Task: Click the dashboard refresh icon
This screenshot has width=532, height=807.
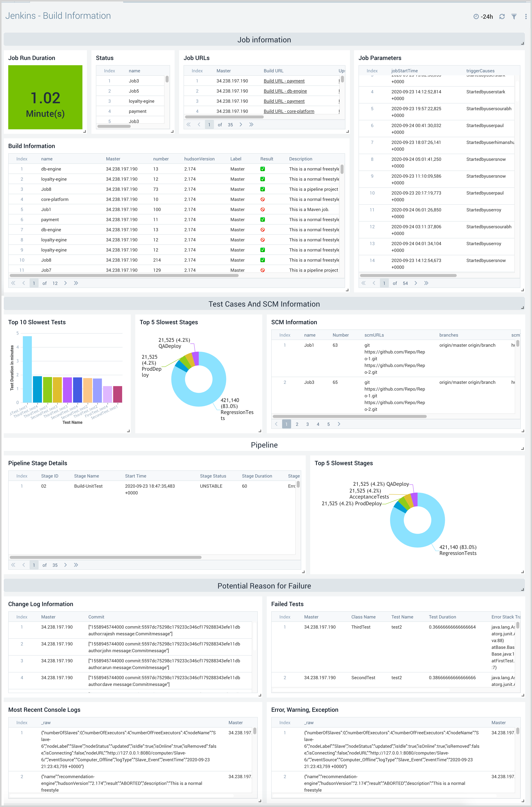Action: tap(502, 17)
